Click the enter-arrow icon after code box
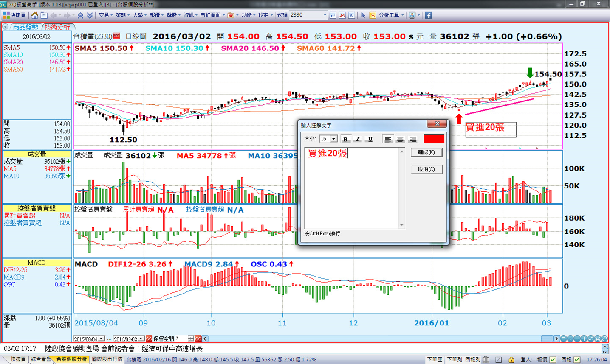The height and width of the screenshot is (364, 610). [333, 15]
